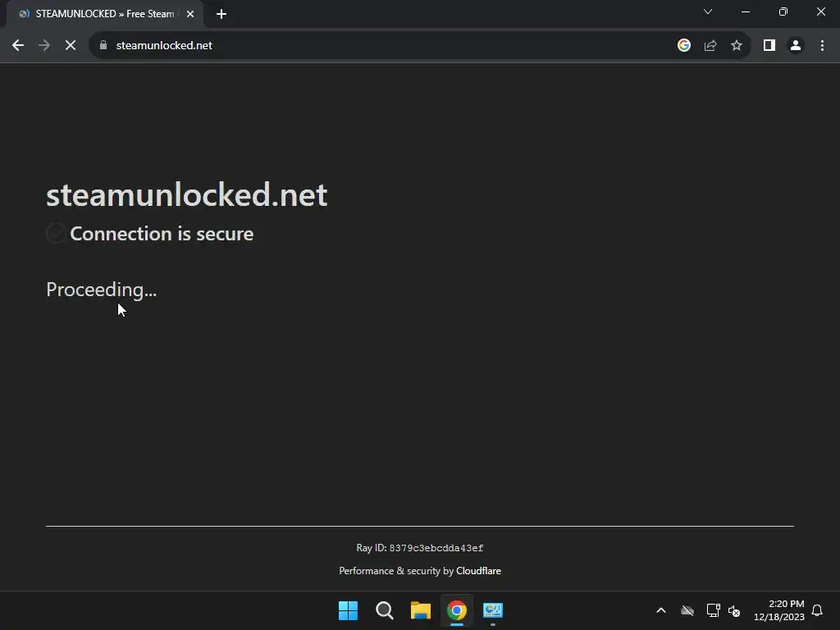The image size is (840, 630).
Task: Open the clock and date panel
Action: pyautogui.click(x=779, y=610)
